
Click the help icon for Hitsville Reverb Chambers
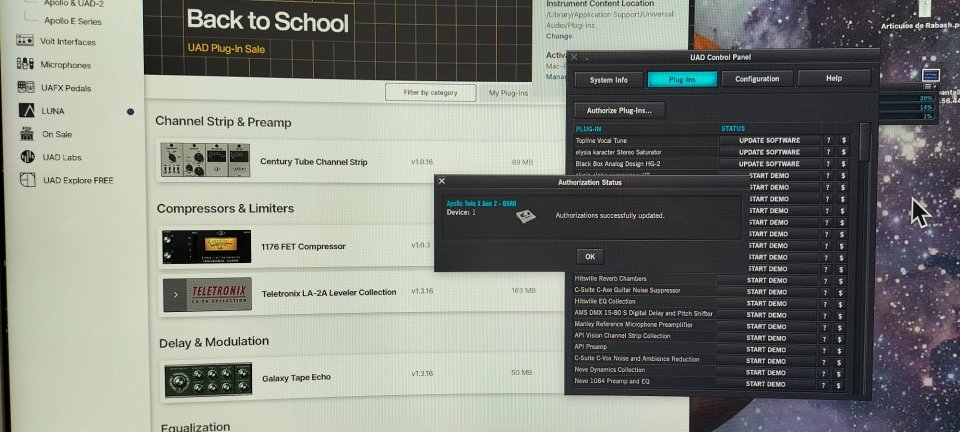827,280
